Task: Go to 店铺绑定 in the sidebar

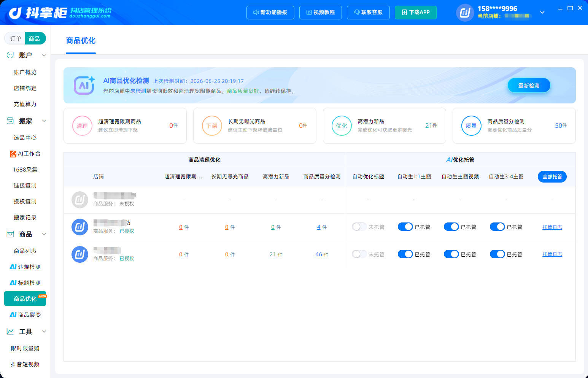Action: coord(25,88)
